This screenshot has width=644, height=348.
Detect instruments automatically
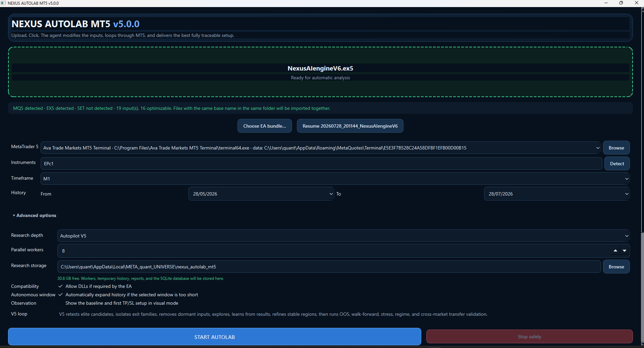coord(617,164)
